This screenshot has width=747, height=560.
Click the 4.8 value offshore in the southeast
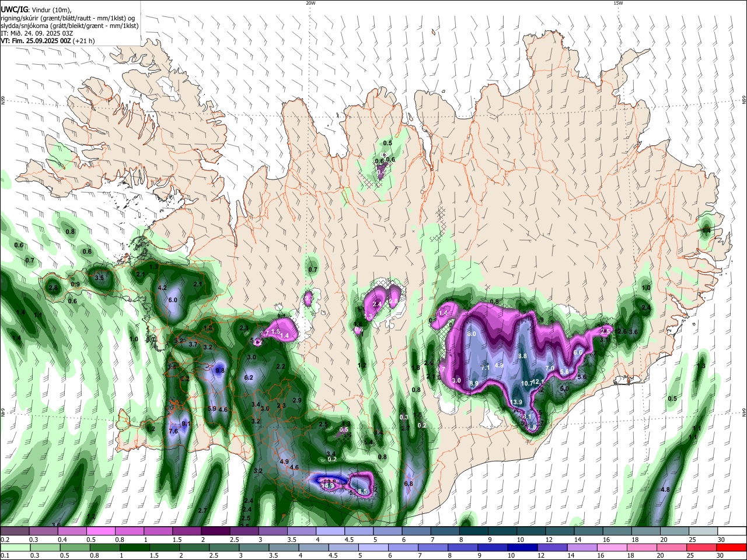pos(665,489)
